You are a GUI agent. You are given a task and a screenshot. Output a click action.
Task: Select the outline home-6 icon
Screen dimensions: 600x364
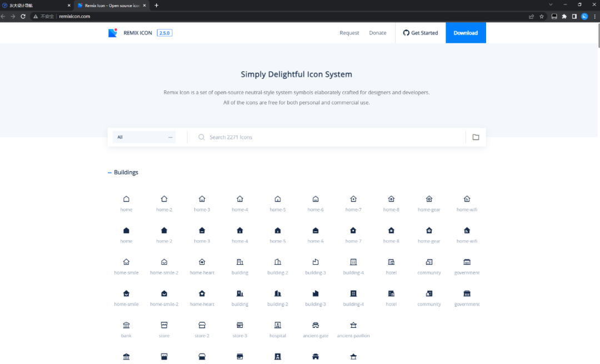[316, 199]
